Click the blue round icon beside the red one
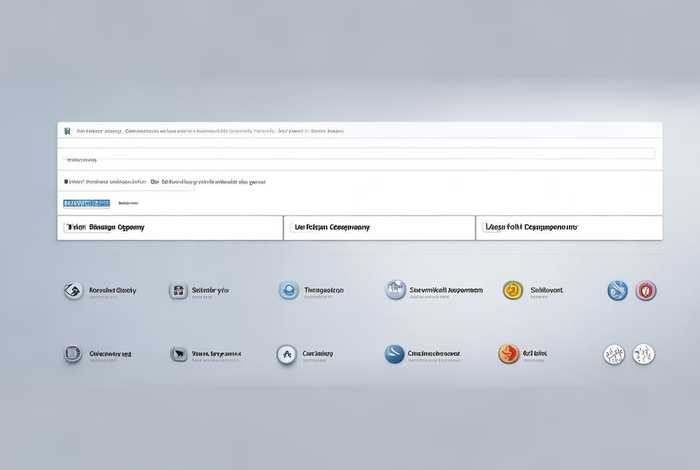 click(618, 290)
